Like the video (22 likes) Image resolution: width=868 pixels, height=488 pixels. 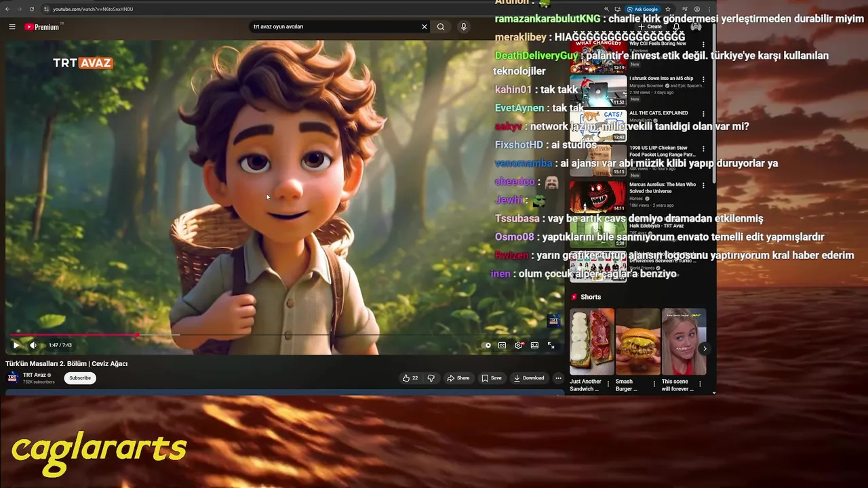pyautogui.click(x=410, y=378)
